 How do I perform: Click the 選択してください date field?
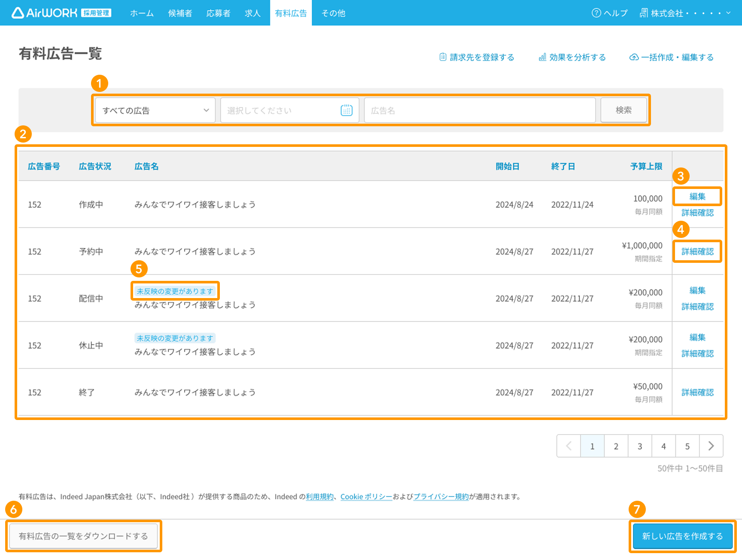tap(289, 110)
